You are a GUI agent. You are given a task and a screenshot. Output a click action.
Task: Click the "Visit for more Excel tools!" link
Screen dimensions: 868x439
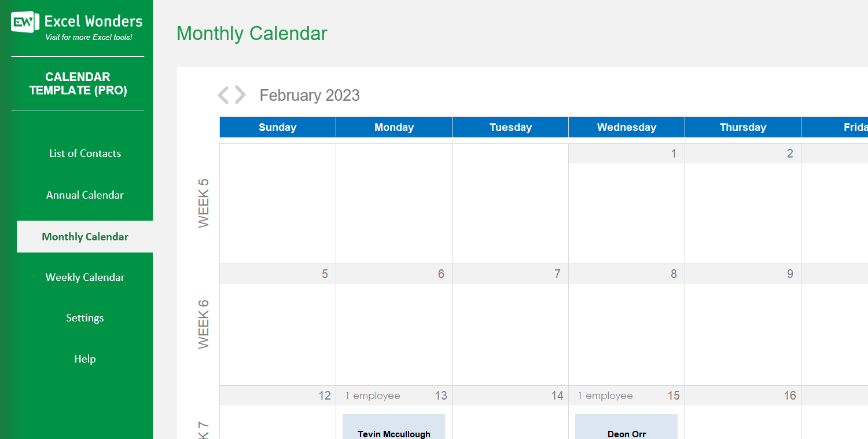click(x=89, y=38)
